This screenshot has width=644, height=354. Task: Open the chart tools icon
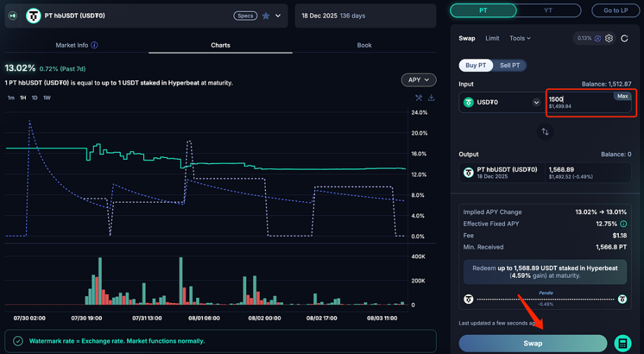(418, 97)
